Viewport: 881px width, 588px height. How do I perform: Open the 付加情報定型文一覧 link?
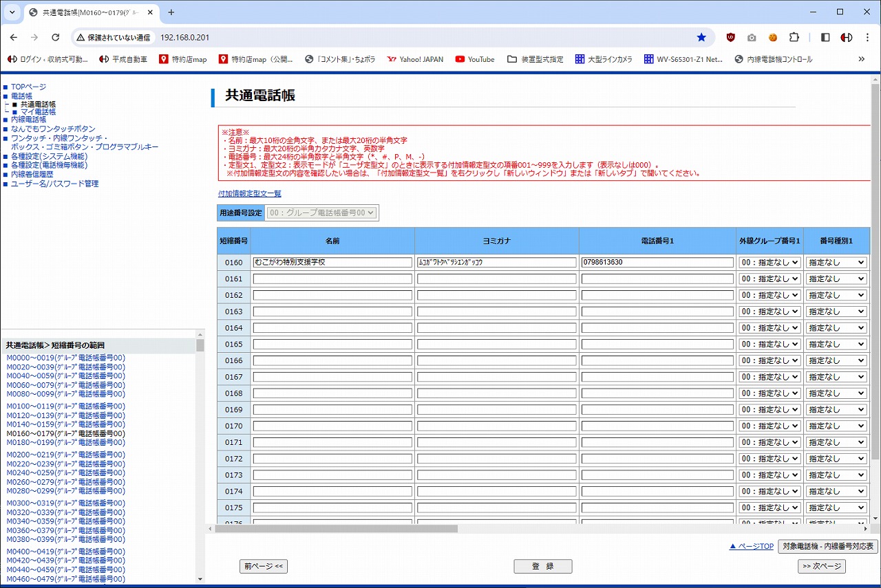click(x=249, y=194)
